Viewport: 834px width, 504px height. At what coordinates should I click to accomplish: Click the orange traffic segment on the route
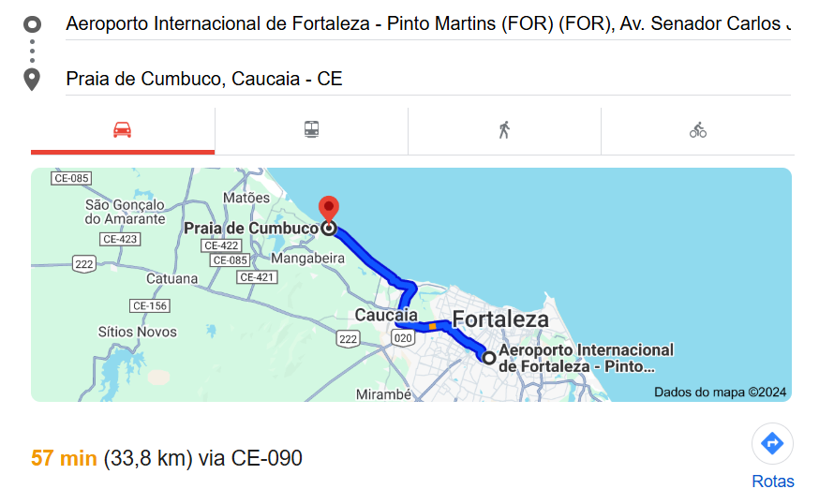pyautogui.click(x=432, y=326)
